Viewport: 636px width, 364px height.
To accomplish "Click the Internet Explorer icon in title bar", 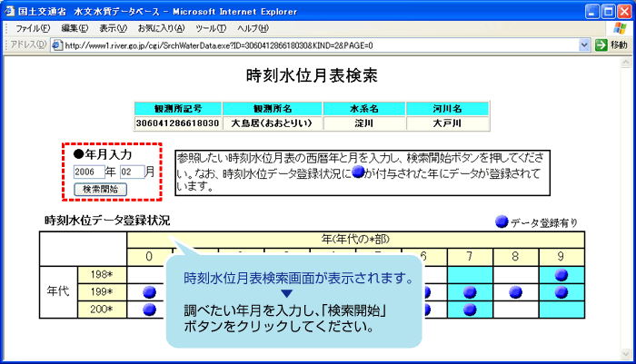I will point(10,10).
